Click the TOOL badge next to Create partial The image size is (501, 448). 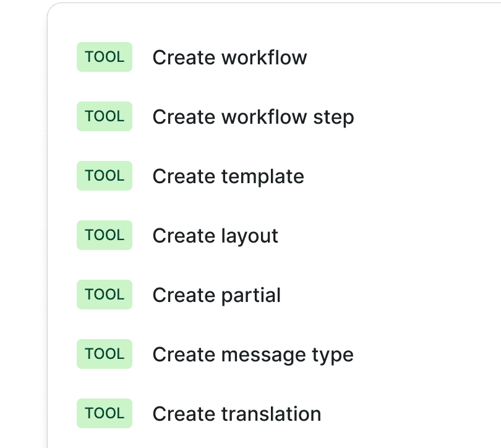click(x=104, y=295)
